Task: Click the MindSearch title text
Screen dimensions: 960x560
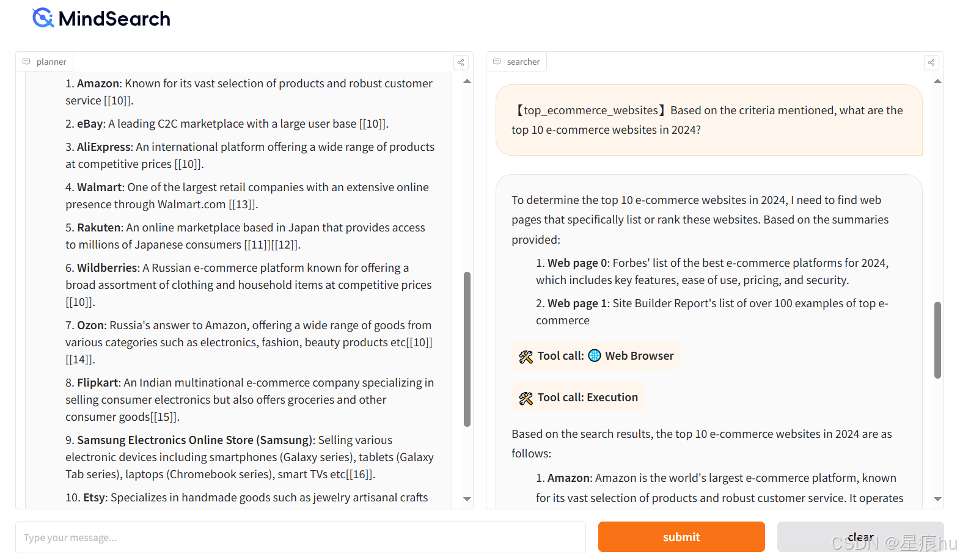Action: pyautogui.click(x=114, y=19)
